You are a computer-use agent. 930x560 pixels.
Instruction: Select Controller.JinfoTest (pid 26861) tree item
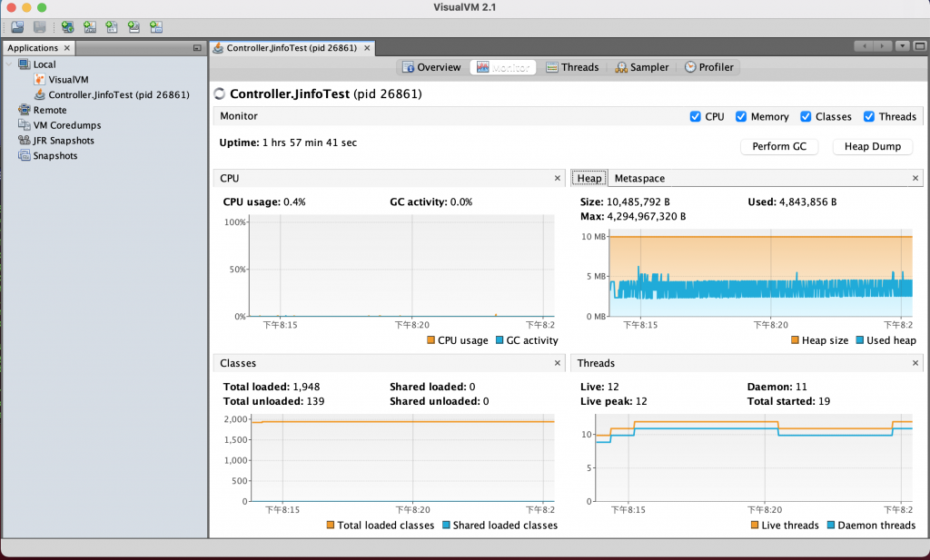[x=119, y=94]
